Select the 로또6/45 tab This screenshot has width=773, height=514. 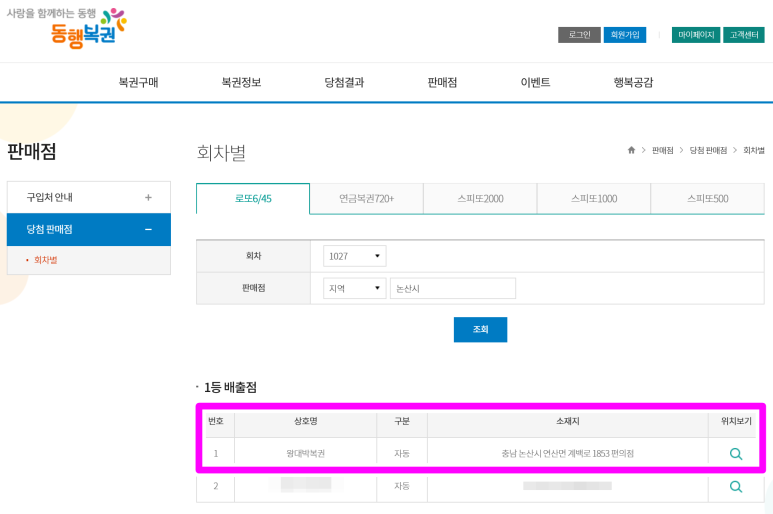tap(253, 199)
